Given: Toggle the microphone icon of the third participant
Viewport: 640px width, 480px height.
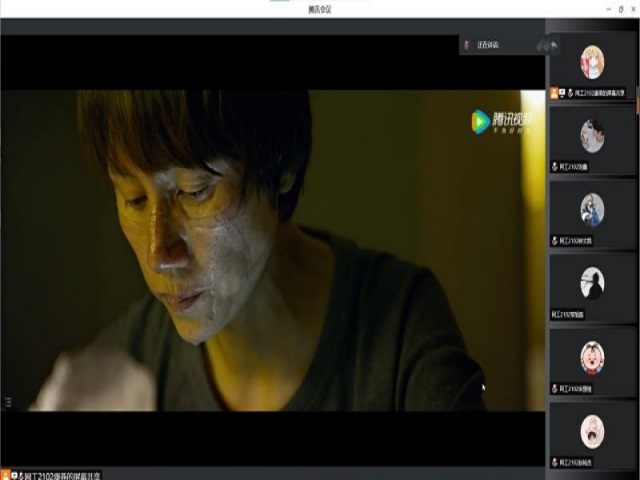Looking at the screenshot, I should point(555,241).
